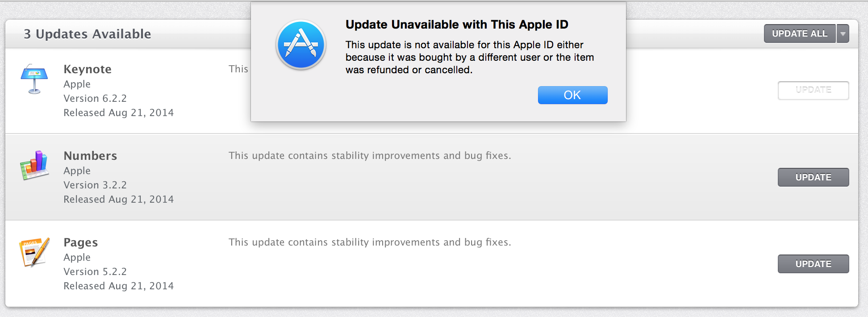The image size is (868, 317).
Task: Click the Update All button
Action: (800, 33)
